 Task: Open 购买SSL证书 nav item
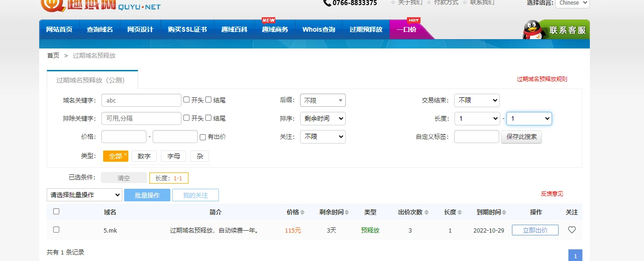coord(188,29)
